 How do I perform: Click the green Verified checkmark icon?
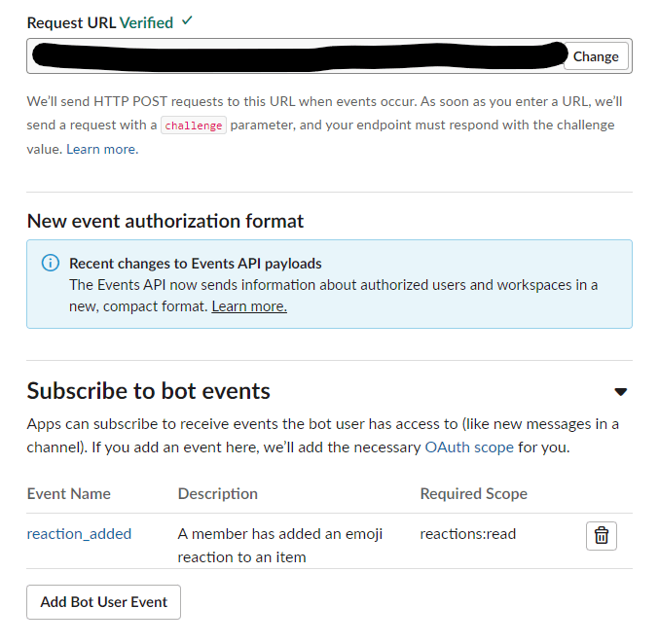[x=187, y=20]
